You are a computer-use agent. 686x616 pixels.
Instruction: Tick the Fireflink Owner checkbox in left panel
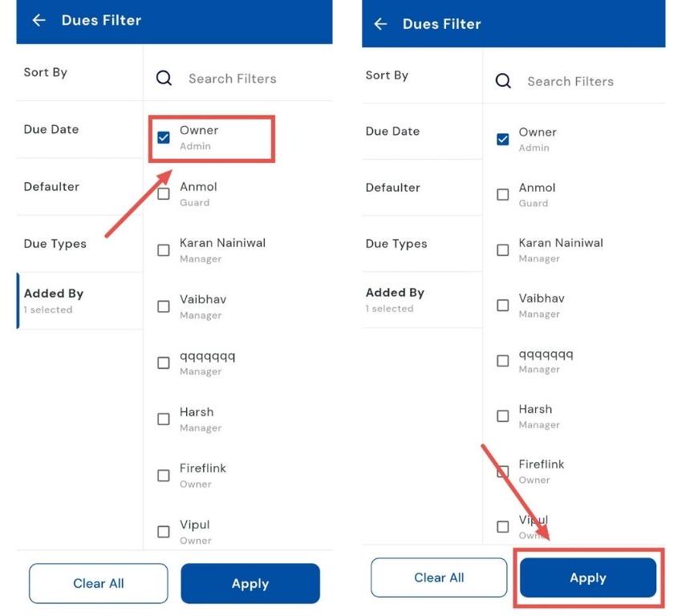164,476
